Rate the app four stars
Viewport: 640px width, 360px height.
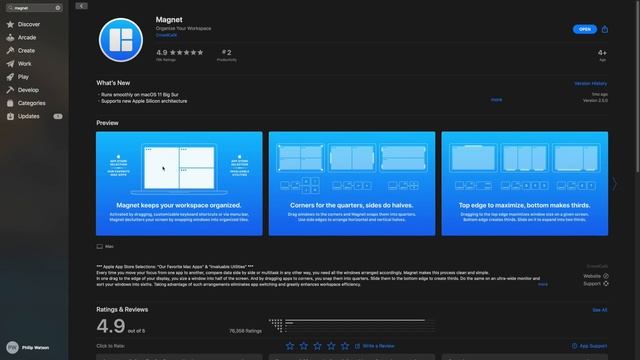[x=331, y=346]
